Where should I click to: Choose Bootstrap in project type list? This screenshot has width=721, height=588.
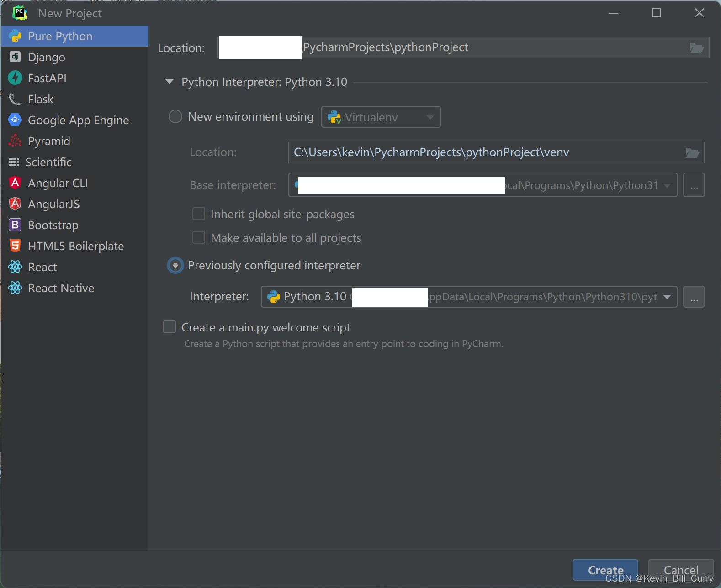click(75, 225)
